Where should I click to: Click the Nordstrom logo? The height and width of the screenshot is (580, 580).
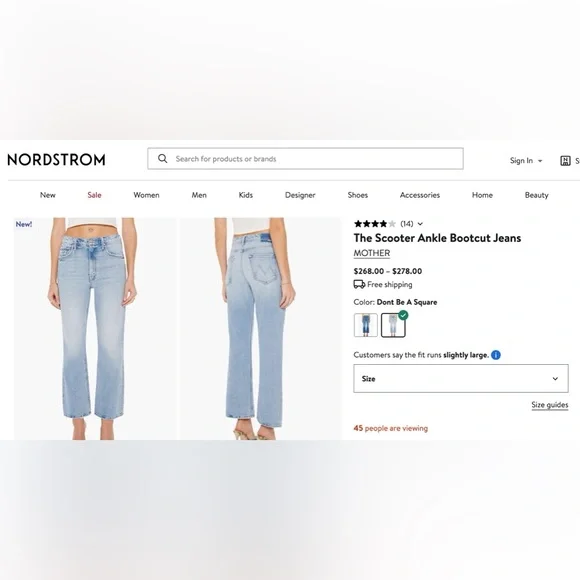tap(57, 160)
